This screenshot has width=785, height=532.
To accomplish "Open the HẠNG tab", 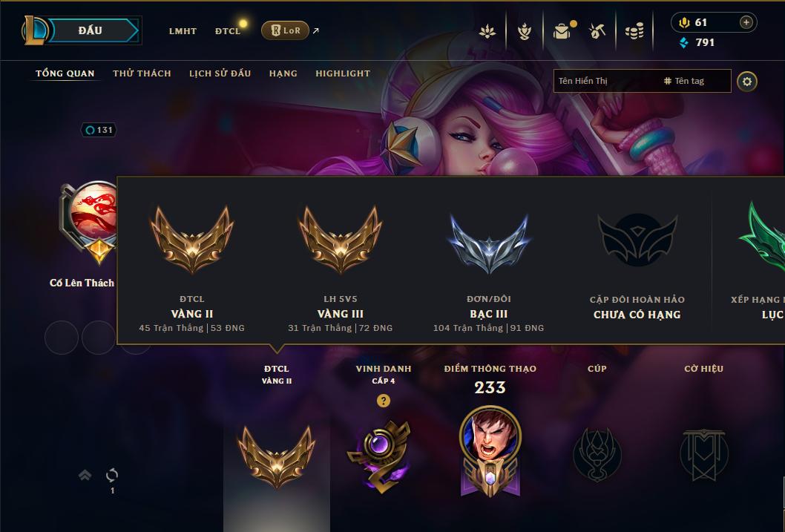I will pyautogui.click(x=283, y=73).
